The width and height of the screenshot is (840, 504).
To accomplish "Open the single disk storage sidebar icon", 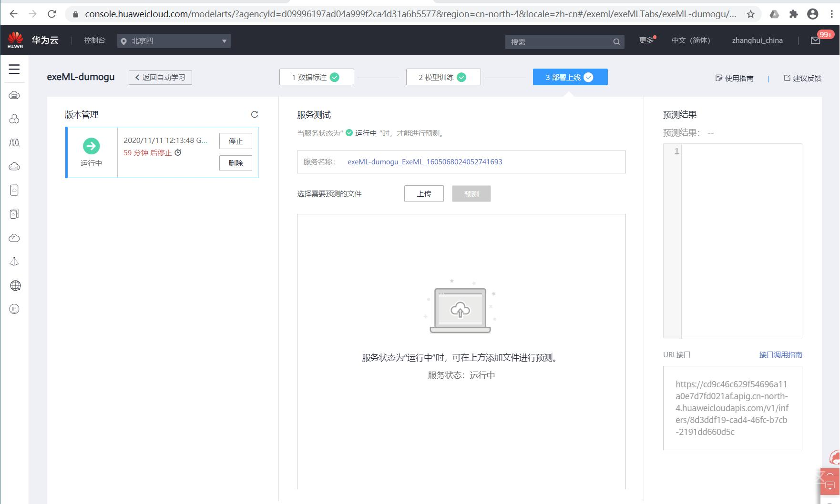I will (x=14, y=190).
